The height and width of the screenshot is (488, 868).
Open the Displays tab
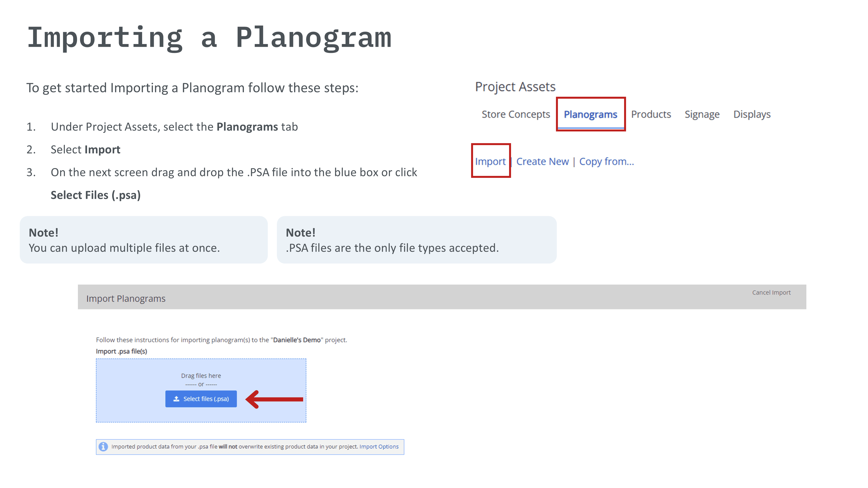[x=752, y=115]
